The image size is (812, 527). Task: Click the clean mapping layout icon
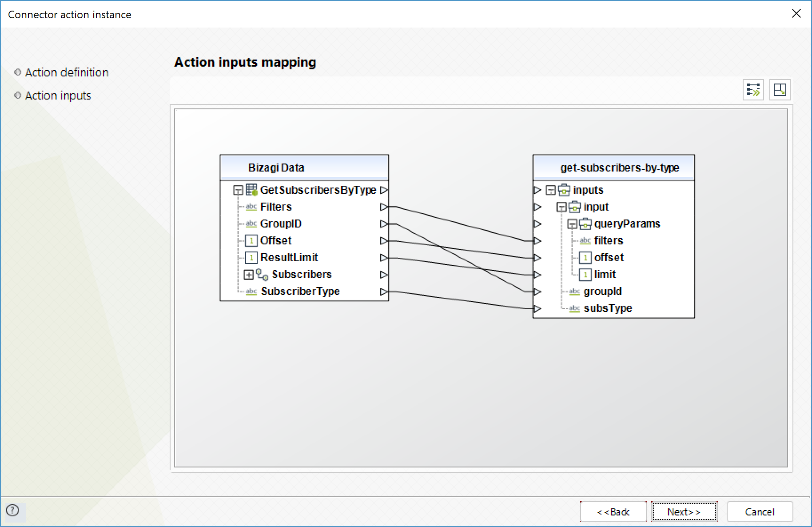click(x=780, y=90)
